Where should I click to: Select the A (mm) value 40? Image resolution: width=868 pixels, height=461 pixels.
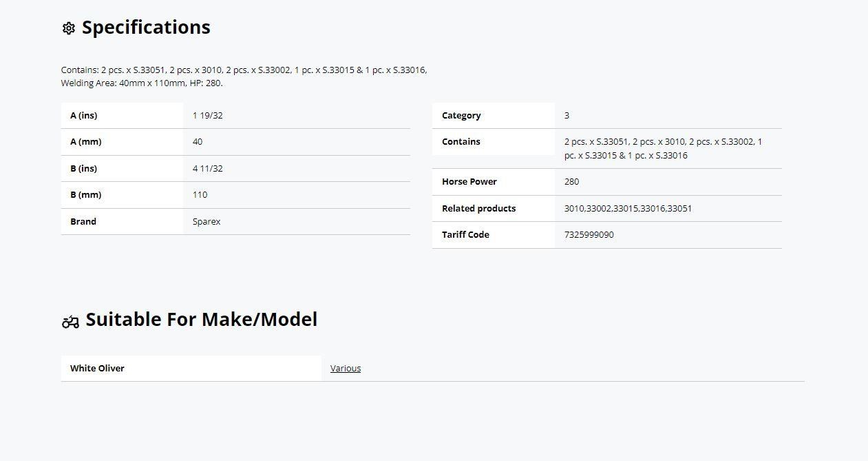[198, 142]
